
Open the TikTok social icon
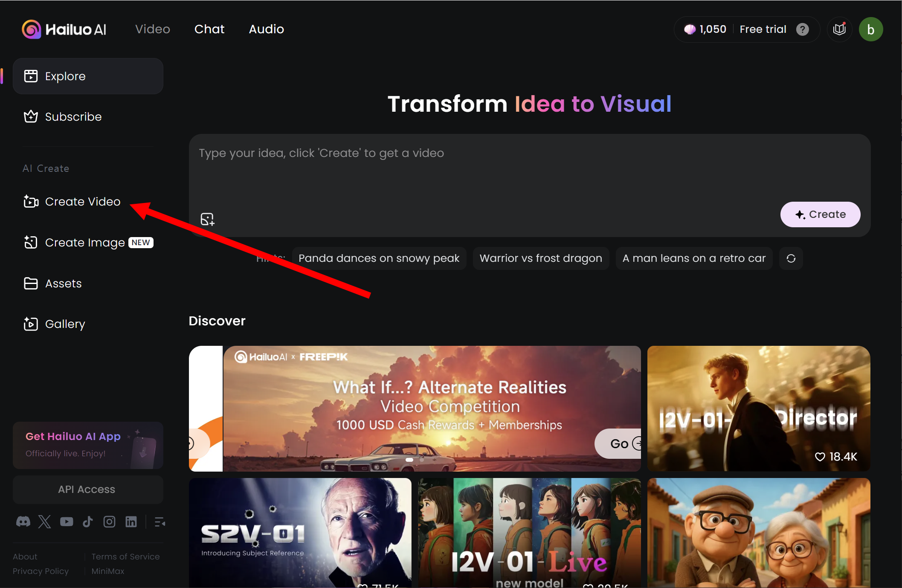pos(88,521)
